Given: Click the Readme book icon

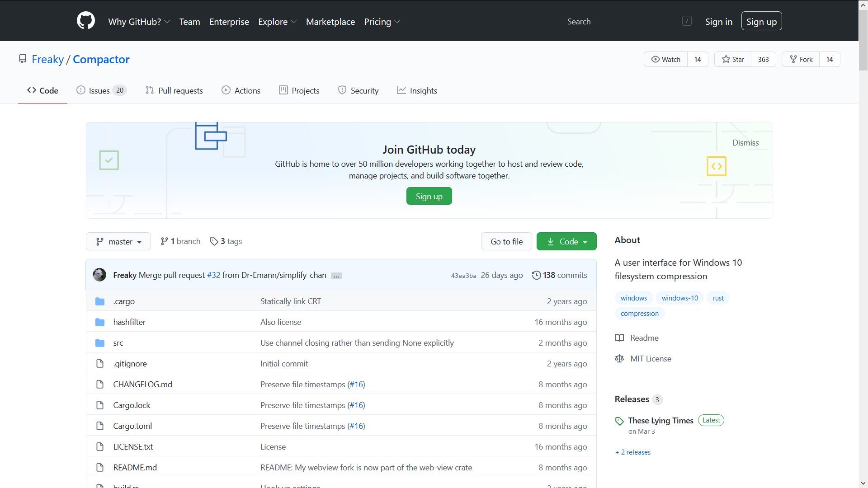Looking at the screenshot, I should pyautogui.click(x=619, y=338).
